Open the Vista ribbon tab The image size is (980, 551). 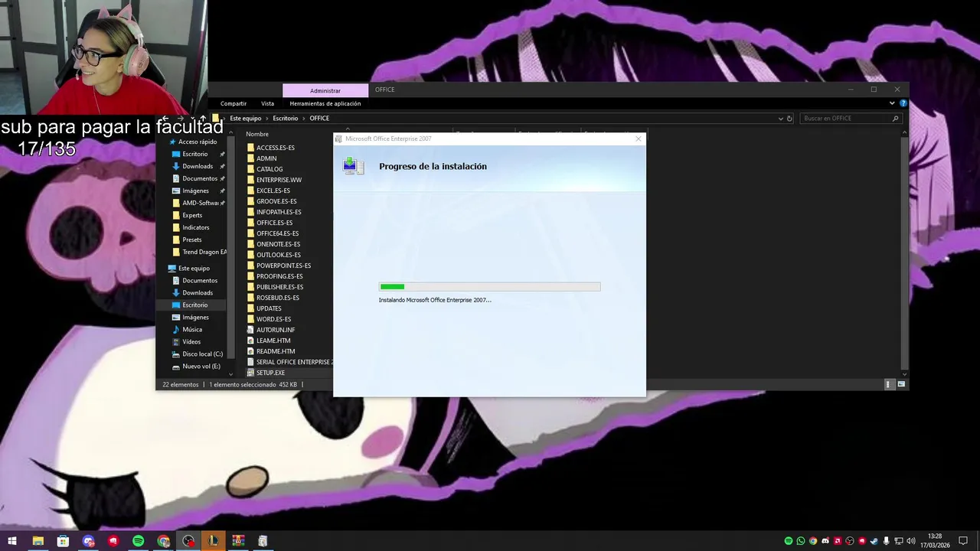click(267, 103)
